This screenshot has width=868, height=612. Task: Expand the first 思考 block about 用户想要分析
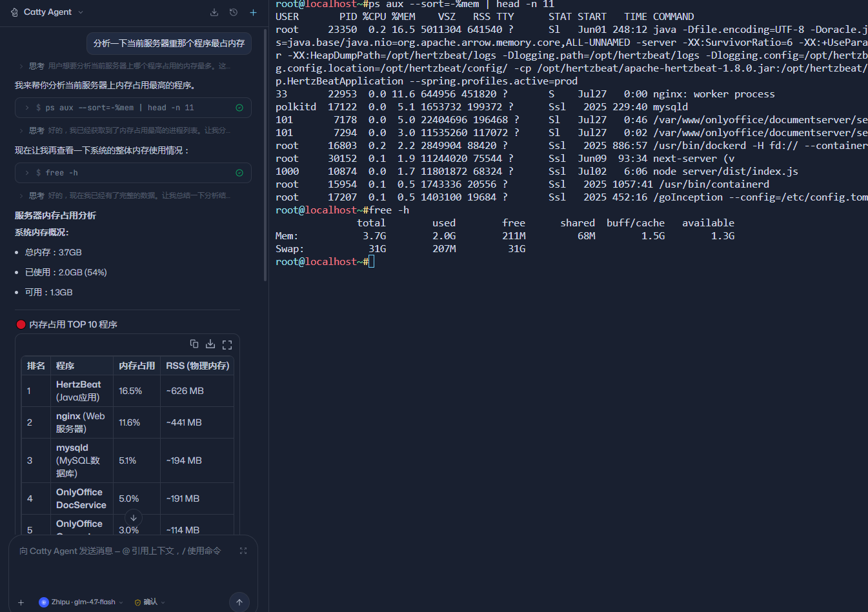click(x=126, y=66)
